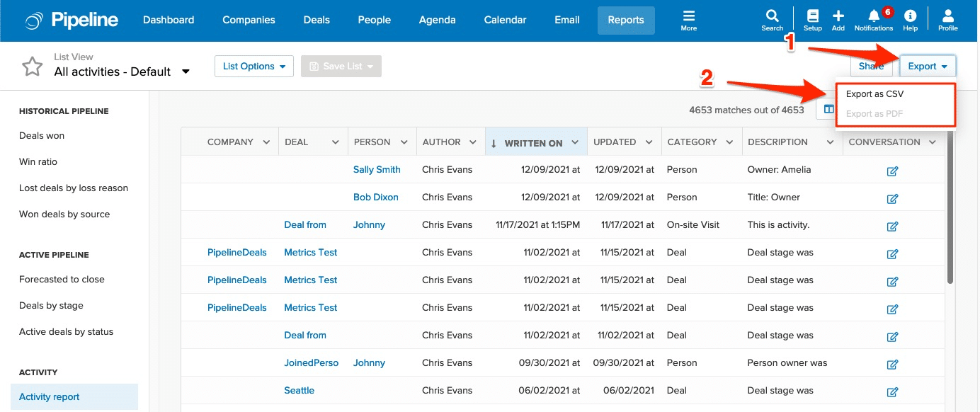The image size is (980, 412).
Task: Expand the DEAL column dropdown arrow
Action: pos(336,142)
